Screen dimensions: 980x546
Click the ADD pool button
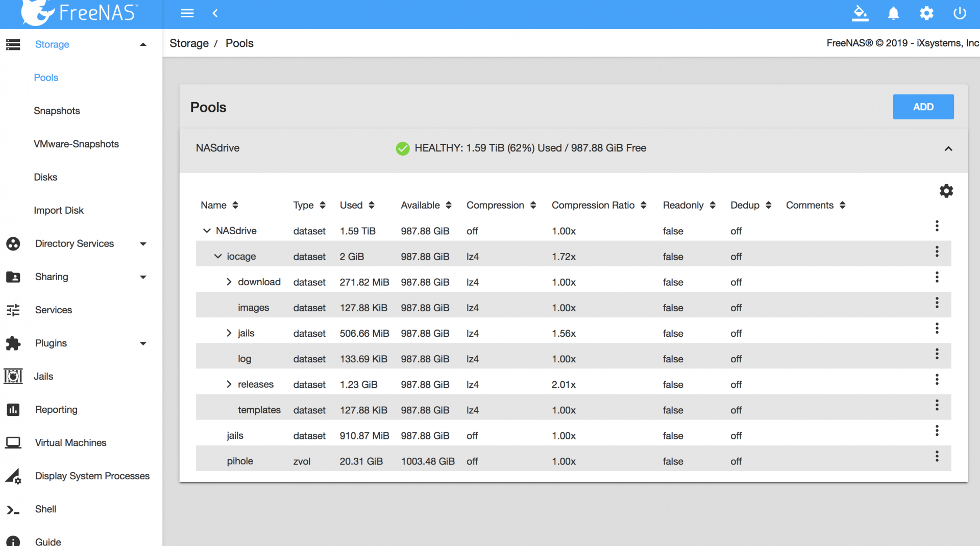(923, 107)
